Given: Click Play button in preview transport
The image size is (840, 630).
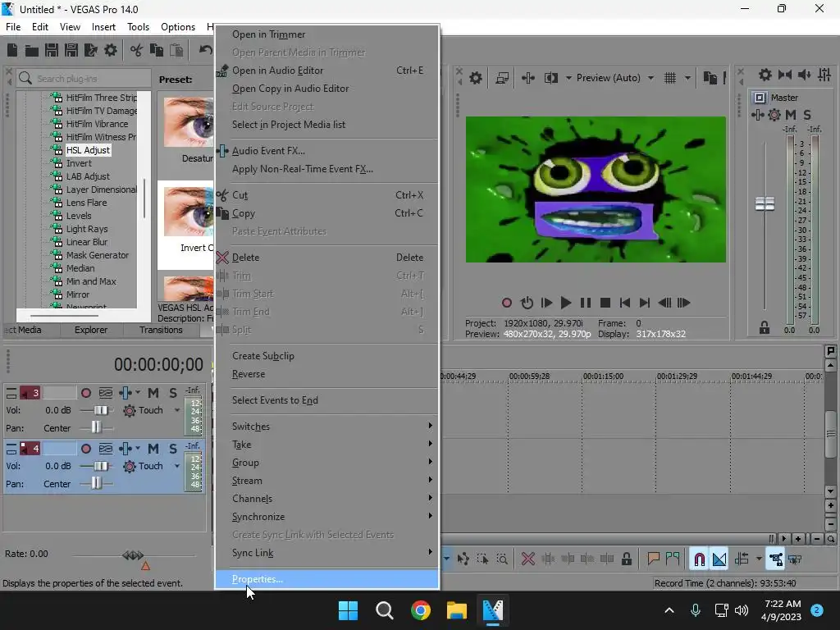Looking at the screenshot, I should click(566, 304).
